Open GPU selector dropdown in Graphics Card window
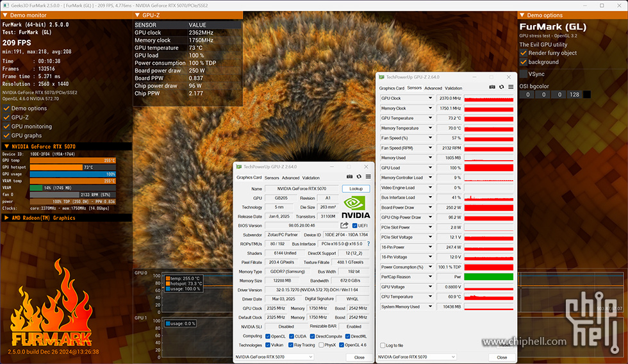 point(274,357)
